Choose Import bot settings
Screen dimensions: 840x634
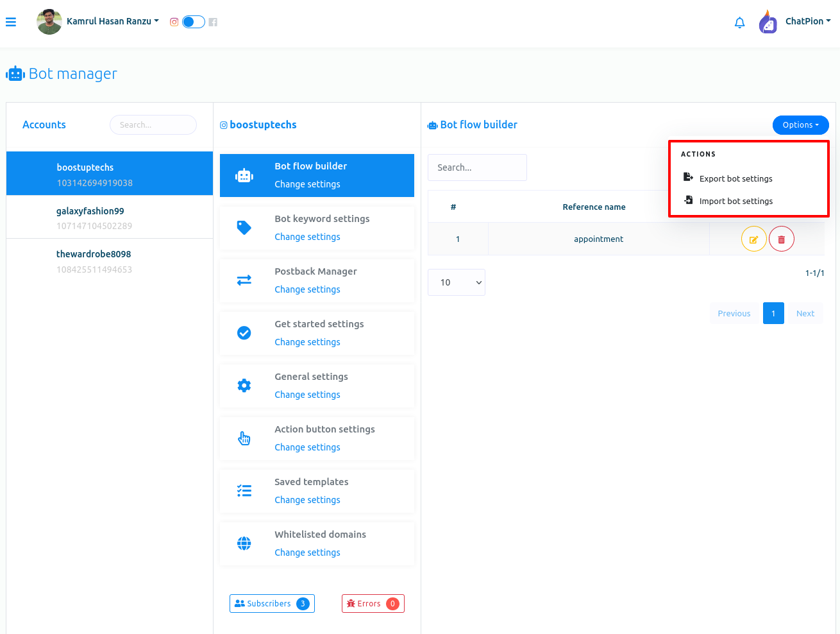point(735,201)
